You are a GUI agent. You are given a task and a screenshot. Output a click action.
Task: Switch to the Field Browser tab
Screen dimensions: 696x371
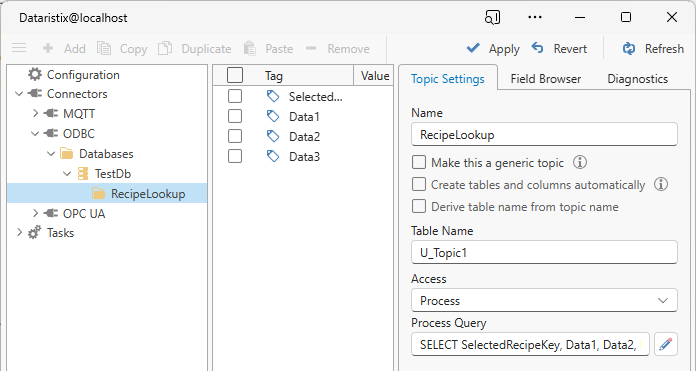(x=546, y=79)
